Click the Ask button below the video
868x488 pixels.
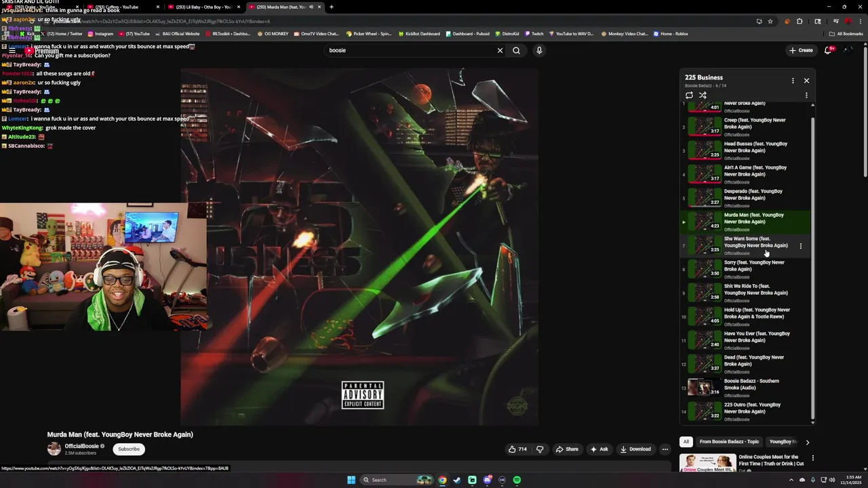[599, 449]
